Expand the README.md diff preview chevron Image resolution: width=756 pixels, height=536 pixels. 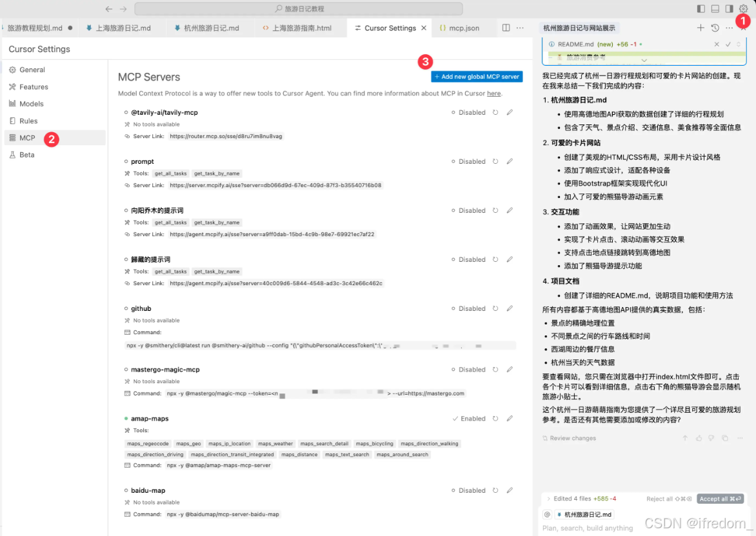(x=644, y=60)
